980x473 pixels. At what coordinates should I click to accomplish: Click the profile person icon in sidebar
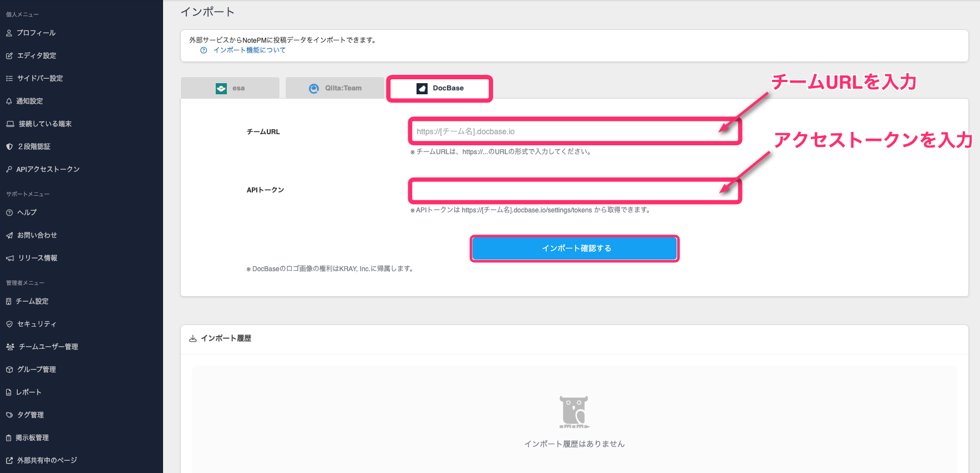(x=9, y=33)
